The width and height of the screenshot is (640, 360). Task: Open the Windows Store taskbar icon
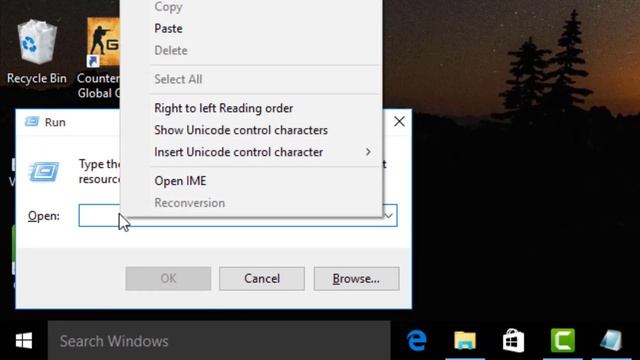tap(513, 340)
